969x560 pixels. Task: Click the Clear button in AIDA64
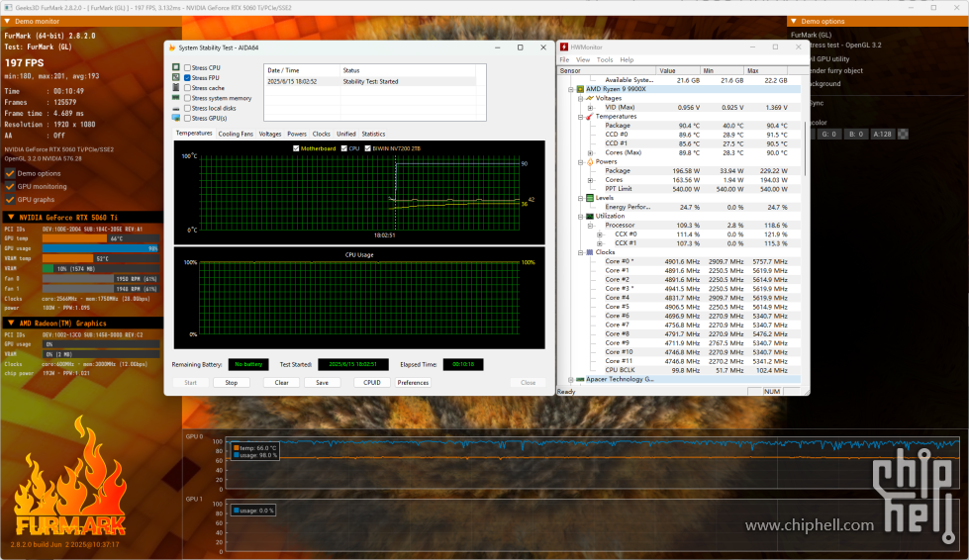coord(282,383)
